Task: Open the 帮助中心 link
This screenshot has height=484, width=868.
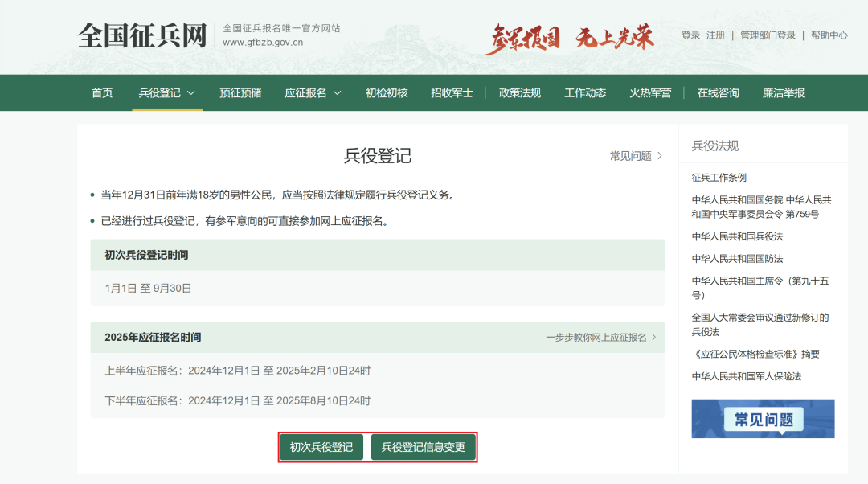Action: [x=829, y=35]
